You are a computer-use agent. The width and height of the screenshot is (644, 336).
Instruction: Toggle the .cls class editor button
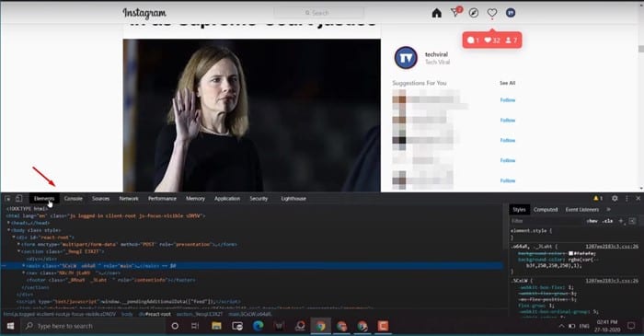(607, 221)
